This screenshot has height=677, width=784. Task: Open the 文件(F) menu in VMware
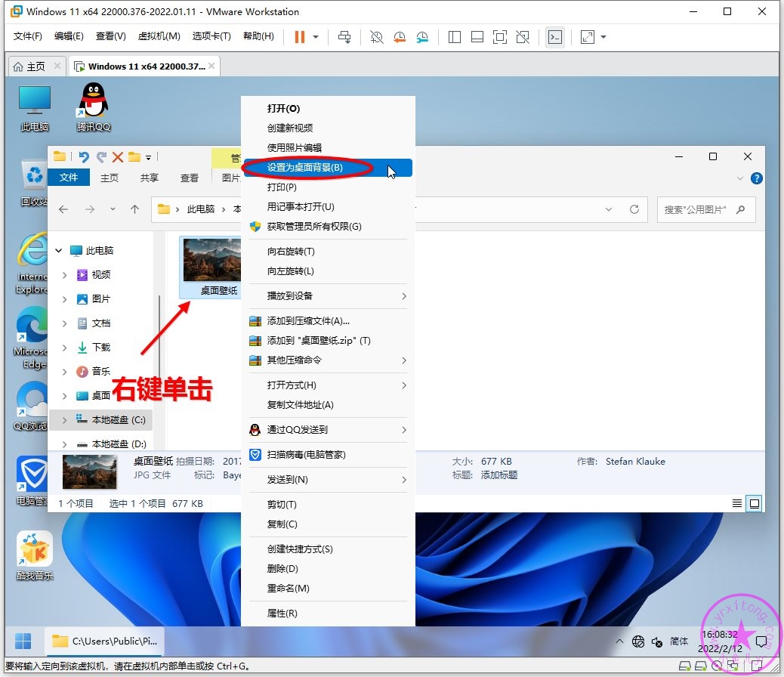[27, 36]
